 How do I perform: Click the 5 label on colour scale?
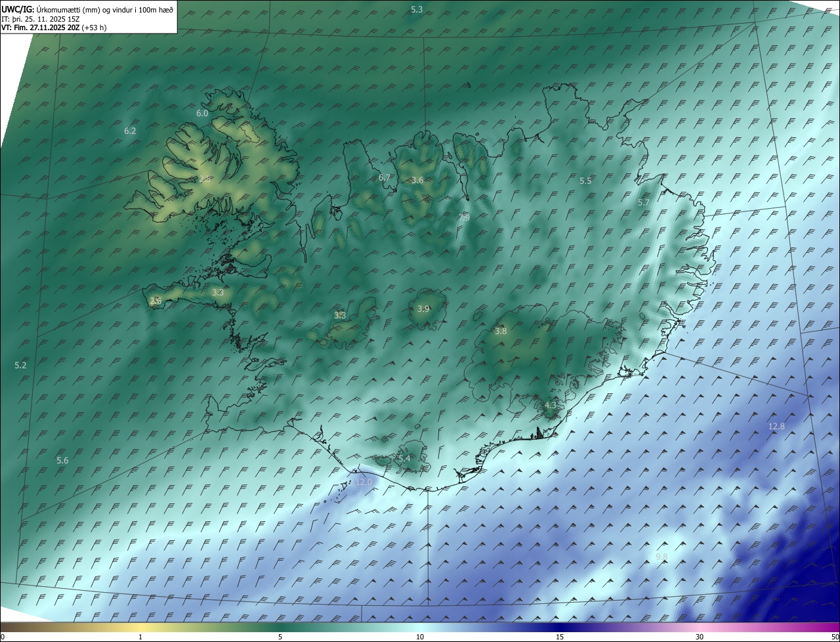pos(280,637)
